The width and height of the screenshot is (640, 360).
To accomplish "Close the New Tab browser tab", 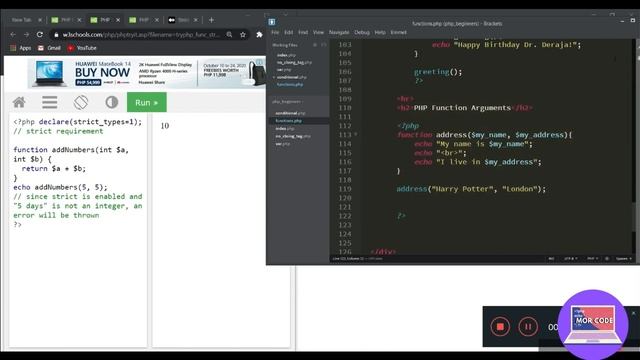I will tap(40, 20).
